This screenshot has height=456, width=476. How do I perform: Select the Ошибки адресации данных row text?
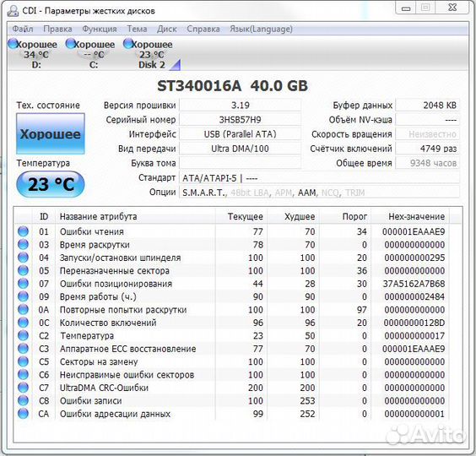(115, 414)
